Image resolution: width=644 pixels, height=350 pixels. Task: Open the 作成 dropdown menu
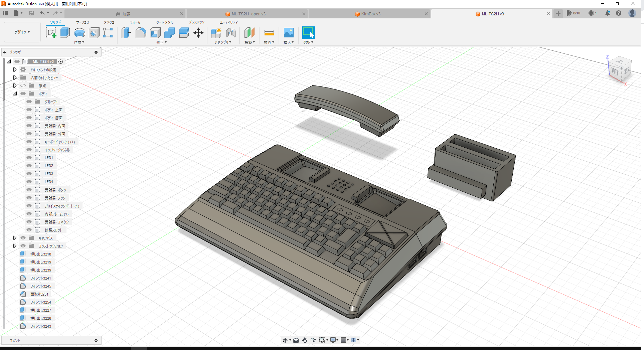coord(79,42)
